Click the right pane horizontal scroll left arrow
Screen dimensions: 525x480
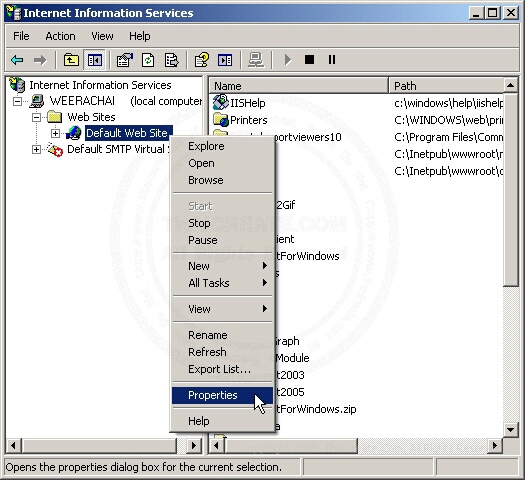216,446
